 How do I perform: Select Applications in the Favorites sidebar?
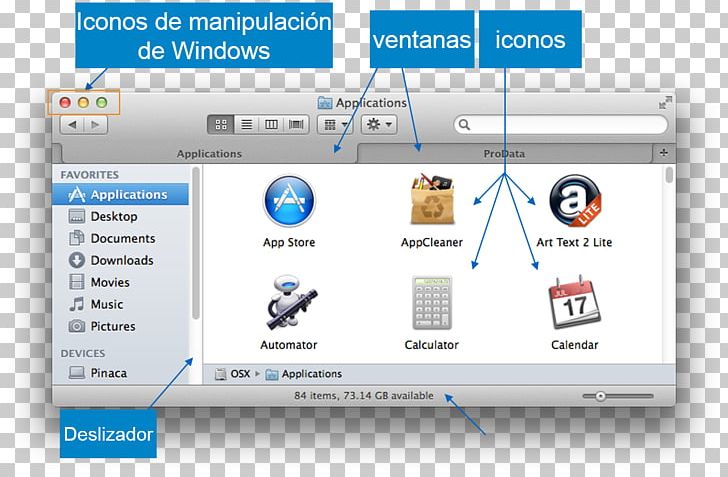[x=121, y=195]
